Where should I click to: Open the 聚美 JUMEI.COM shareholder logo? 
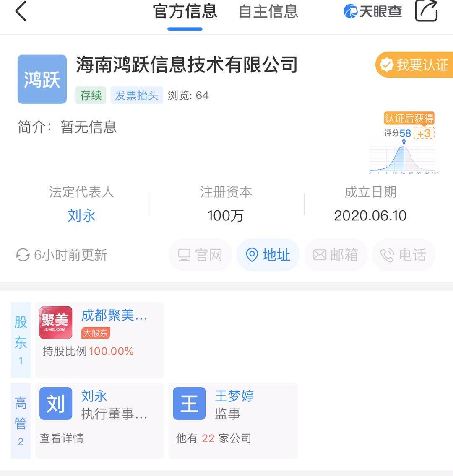click(x=56, y=323)
